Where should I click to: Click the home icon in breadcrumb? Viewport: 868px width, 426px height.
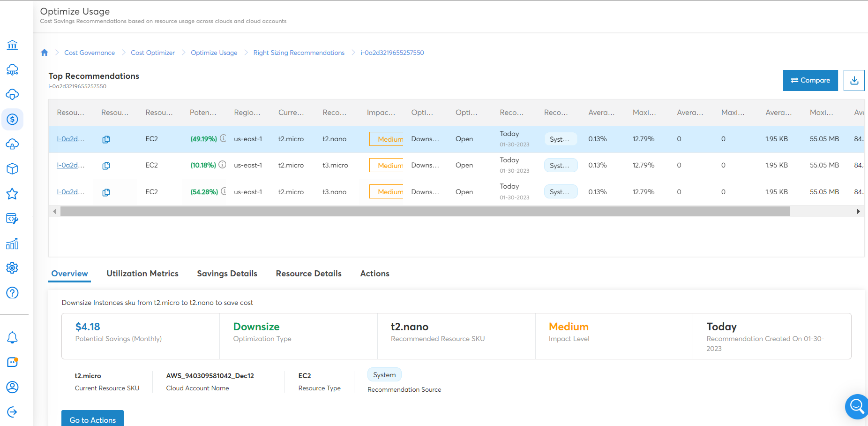pos(45,53)
